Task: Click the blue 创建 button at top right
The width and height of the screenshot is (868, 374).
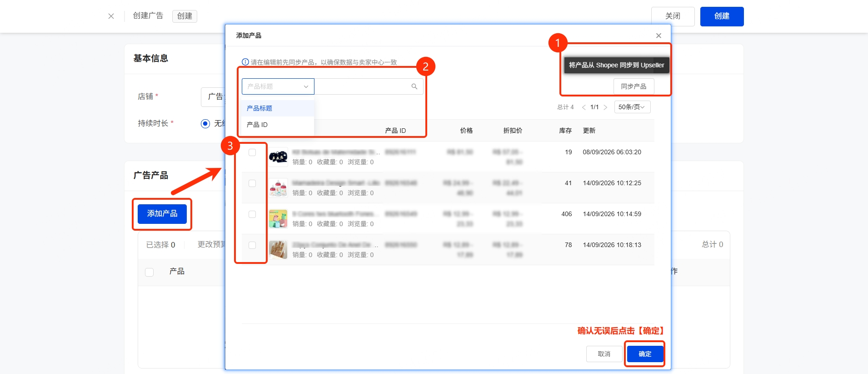Action: pos(722,16)
